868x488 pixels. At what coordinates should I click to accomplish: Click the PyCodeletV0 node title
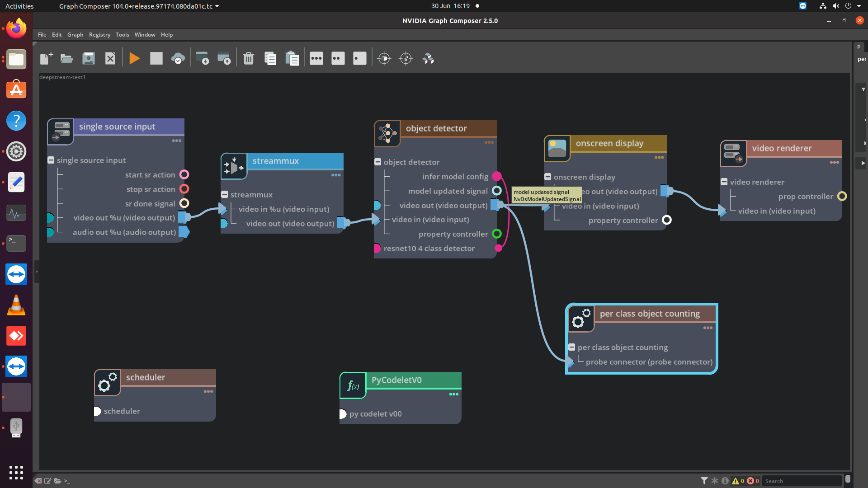pos(396,380)
